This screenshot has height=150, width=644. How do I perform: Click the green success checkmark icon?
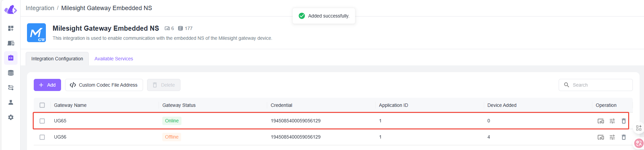[302, 16]
